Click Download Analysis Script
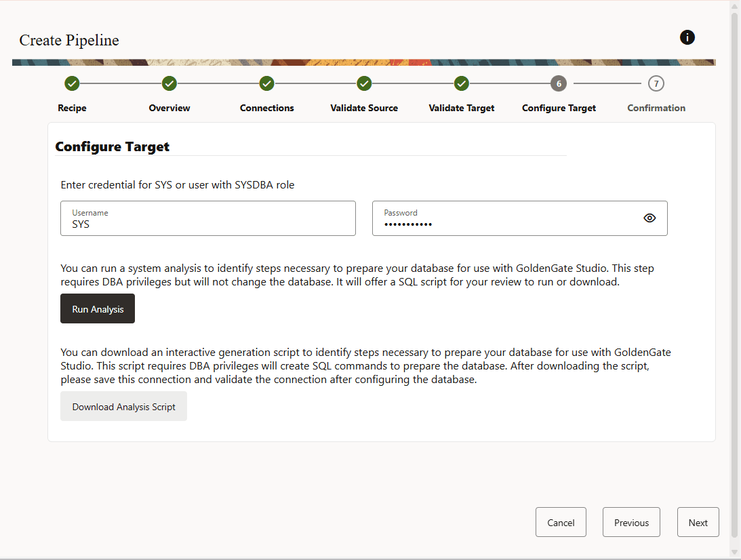741x560 pixels. pyautogui.click(x=123, y=406)
